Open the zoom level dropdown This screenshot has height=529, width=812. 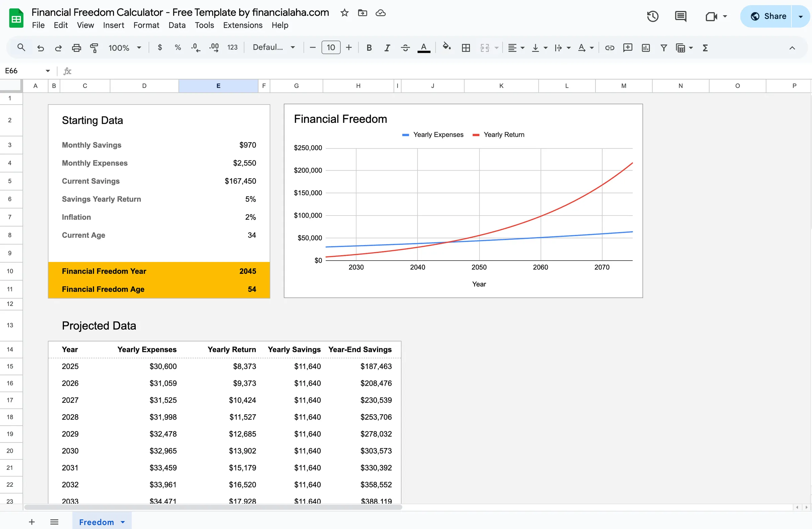coord(125,47)
